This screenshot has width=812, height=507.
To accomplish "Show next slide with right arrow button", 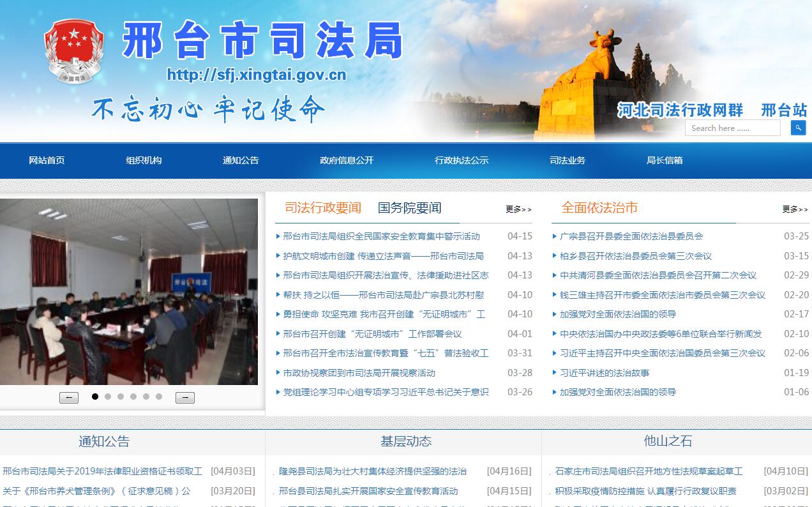I will pos(185,398).
